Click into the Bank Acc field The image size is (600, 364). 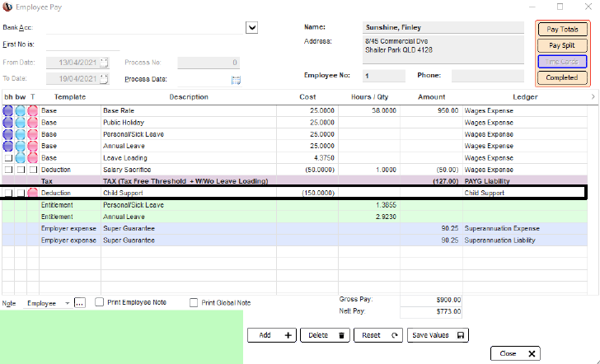coord(144,27)
